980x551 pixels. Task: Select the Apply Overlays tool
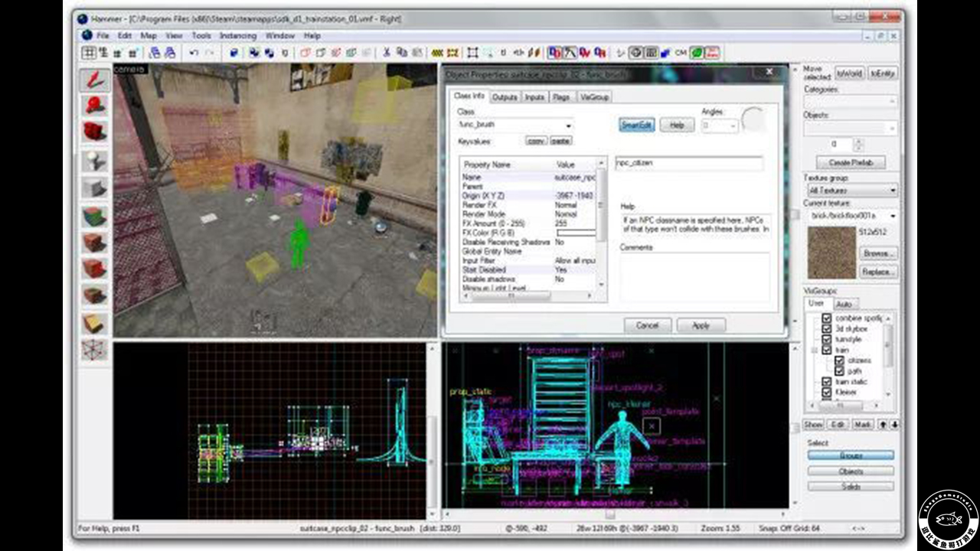95,295
